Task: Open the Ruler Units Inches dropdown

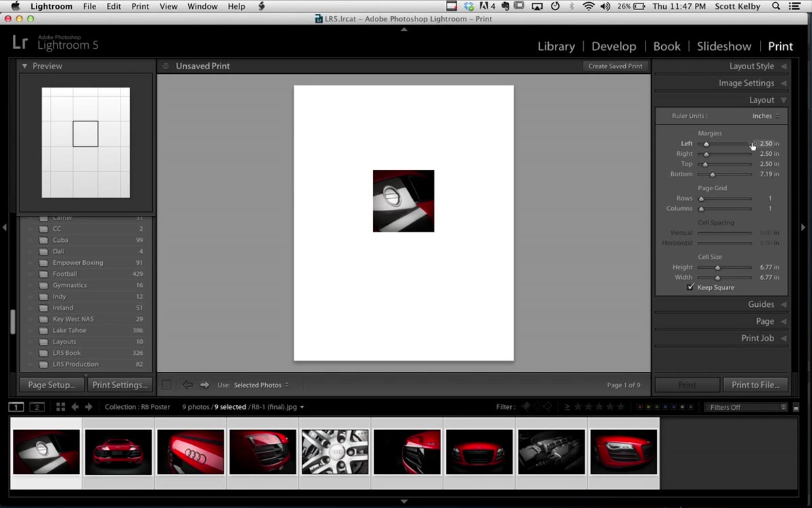Action: pos(765,116)
